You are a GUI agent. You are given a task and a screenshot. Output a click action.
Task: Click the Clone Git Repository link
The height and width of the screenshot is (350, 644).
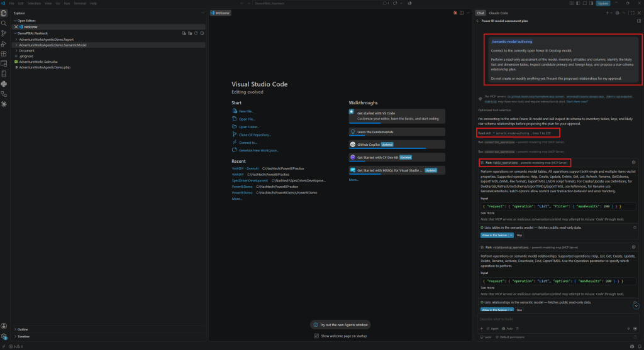(x=255, y=134)
